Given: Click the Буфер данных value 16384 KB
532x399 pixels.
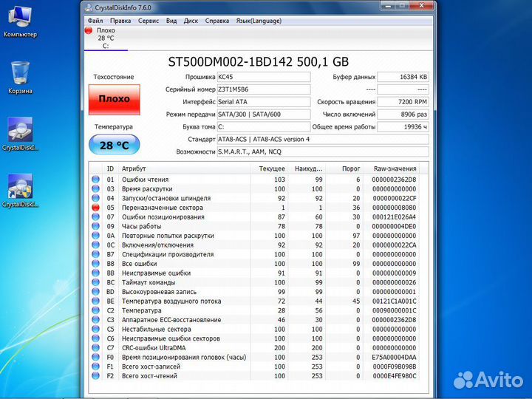Looking at the screenshot, I should pos(403,77).
